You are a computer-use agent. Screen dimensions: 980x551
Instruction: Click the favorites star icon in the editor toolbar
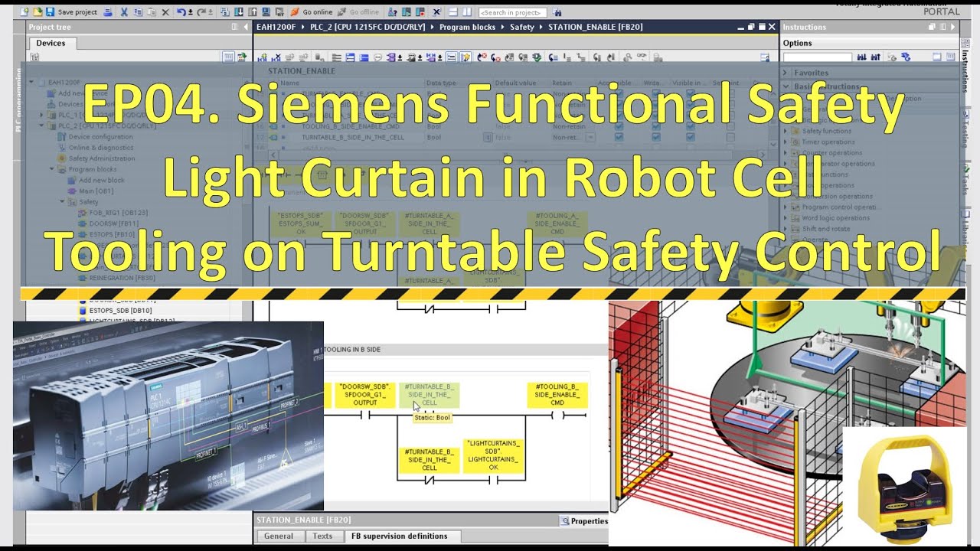click(x=465, y=57)
